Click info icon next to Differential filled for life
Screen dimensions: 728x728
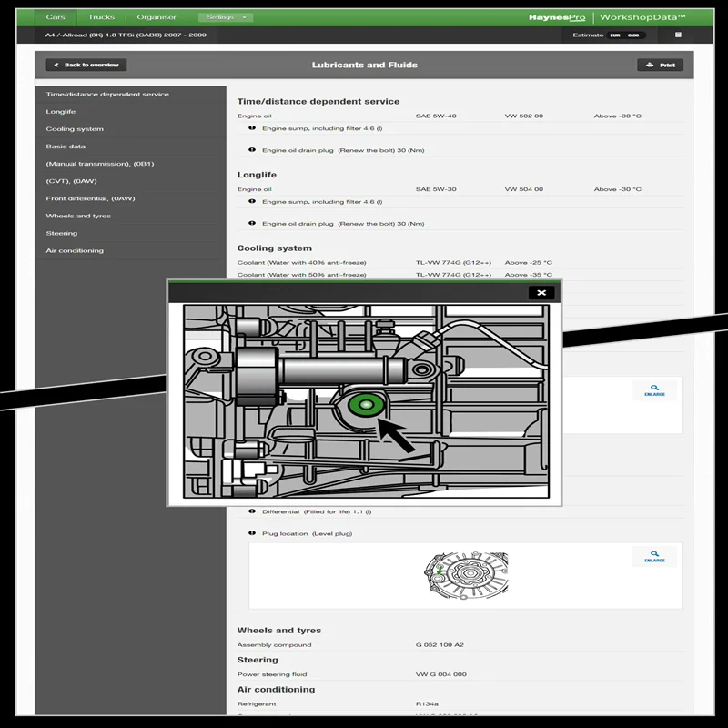click(x=252, y=511)
